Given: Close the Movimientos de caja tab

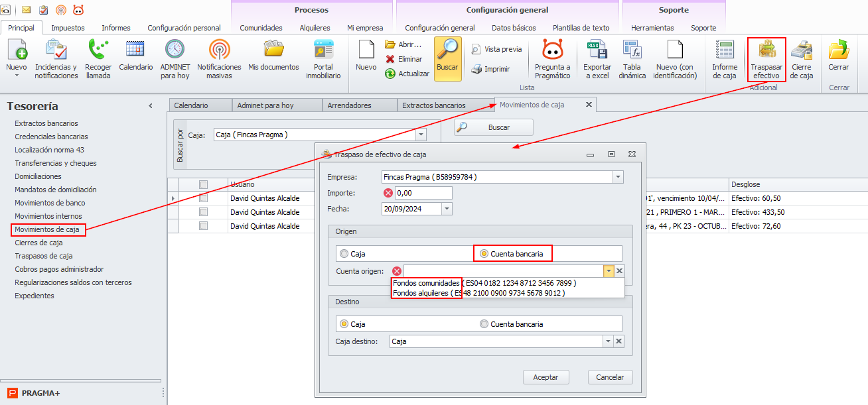Looking at the screenshot, I should [x=589, y=105].
